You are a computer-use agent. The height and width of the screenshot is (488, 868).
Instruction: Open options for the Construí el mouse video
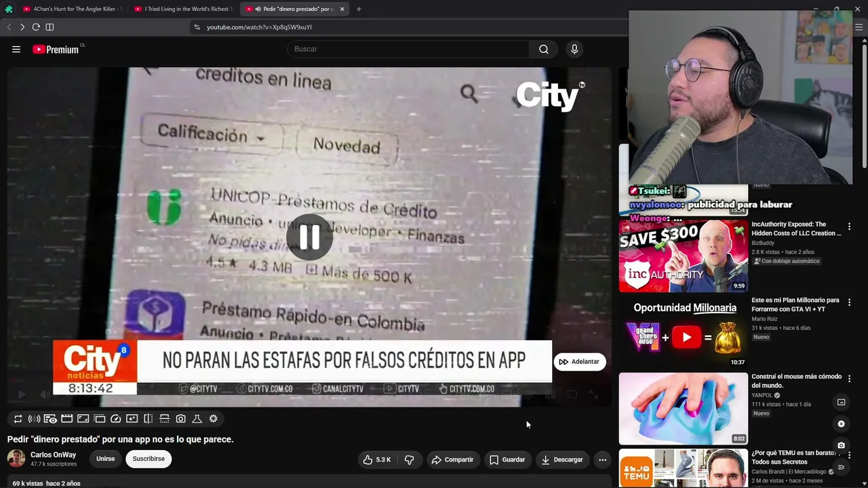click(x=849, y=379)
